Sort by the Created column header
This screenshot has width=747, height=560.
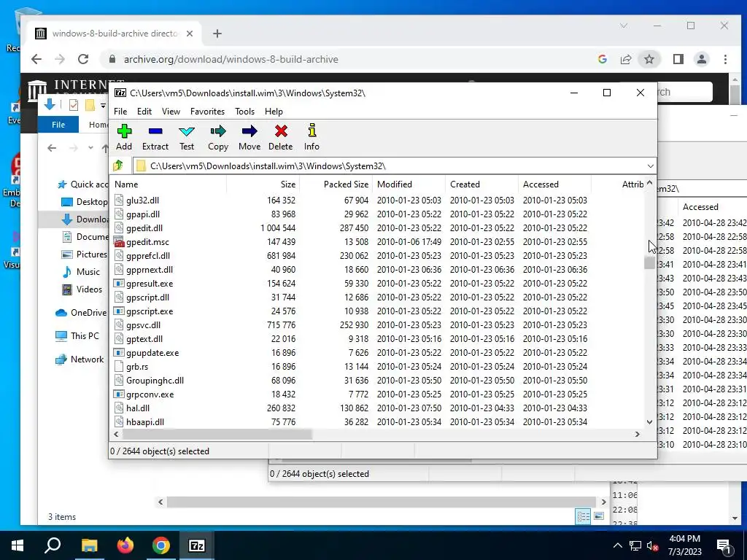point(481,184)
